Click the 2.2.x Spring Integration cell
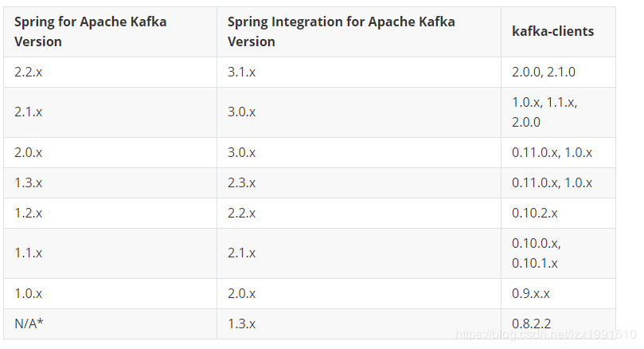Screen dimensions: 644x349 click(x=242, y=213)
